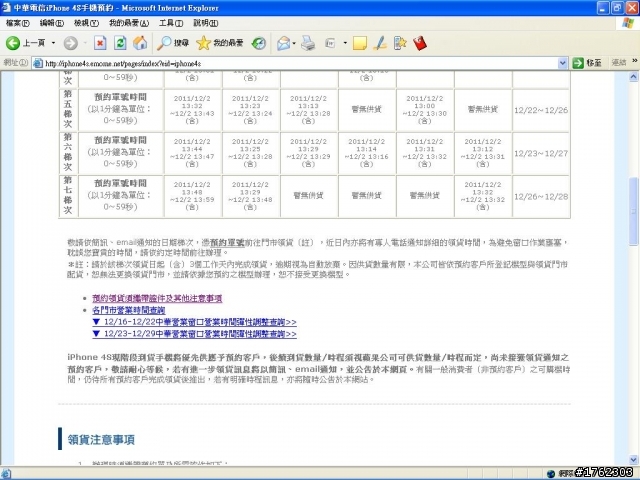Open the 我的最愛 (Favorites) menu

point(129,23)
